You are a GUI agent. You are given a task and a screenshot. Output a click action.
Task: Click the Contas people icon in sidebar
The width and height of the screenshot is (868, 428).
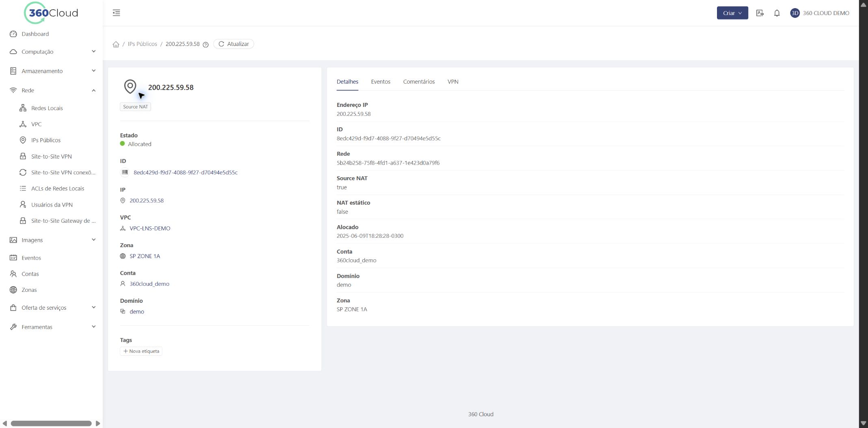[x=13, y=274]
